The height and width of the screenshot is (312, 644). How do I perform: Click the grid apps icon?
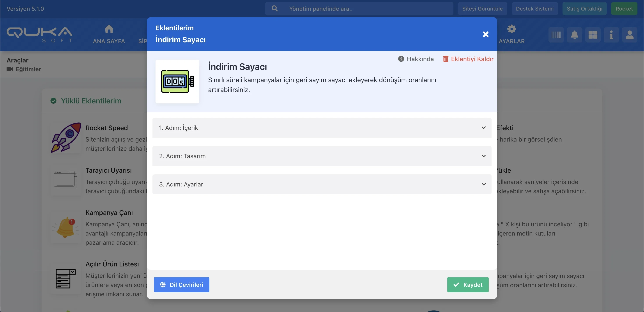(x=593, y=35)
